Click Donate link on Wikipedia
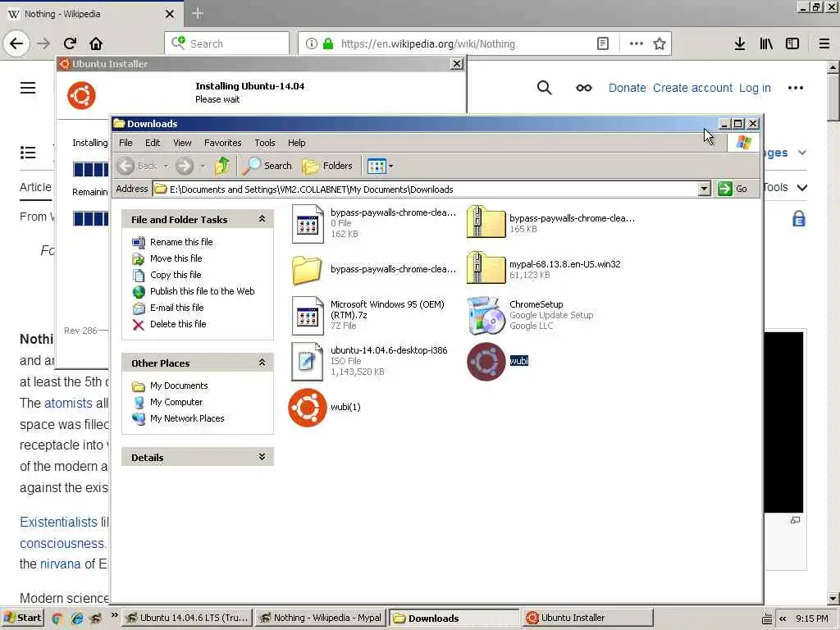 (628, 88)
